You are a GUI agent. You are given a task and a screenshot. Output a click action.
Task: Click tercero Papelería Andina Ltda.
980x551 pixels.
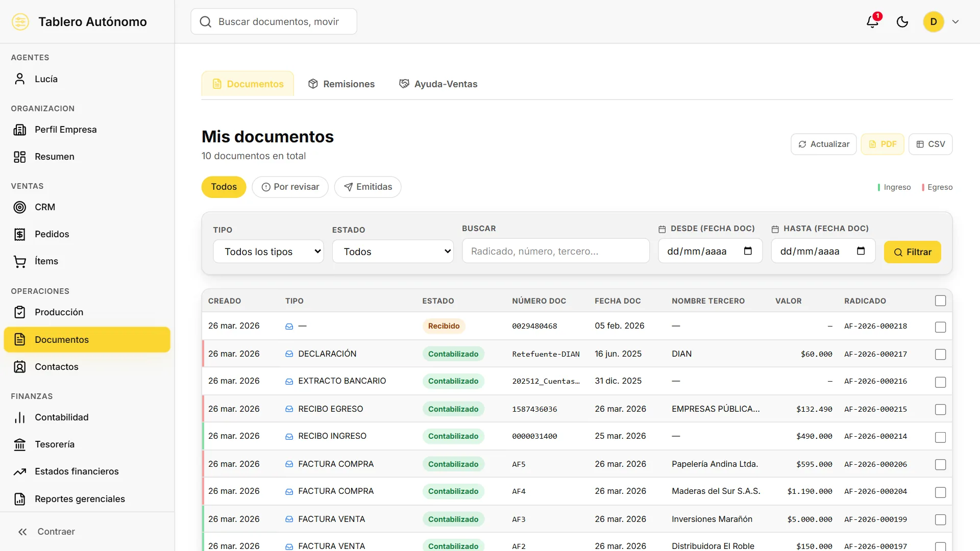tap(715, 464)
